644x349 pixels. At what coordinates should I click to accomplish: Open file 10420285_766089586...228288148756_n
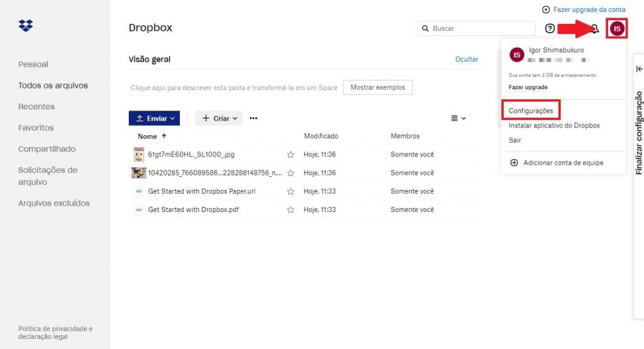tap(215, 173)
